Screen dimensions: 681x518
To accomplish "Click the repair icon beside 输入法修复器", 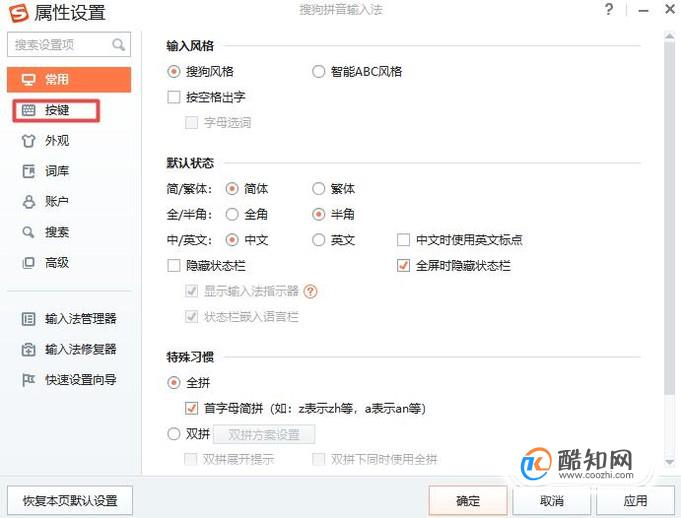I will [x=28, y=350].
